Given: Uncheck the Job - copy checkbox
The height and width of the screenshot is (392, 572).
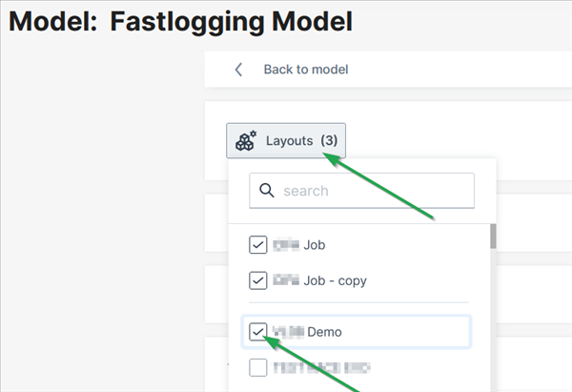Looking at the screenshot, I should [258, 280].
